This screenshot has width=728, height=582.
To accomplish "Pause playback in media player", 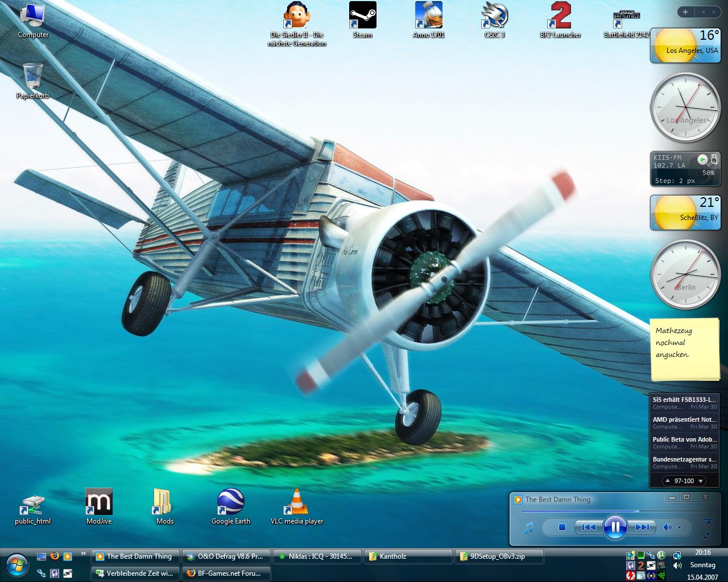I will click(615, 527).
